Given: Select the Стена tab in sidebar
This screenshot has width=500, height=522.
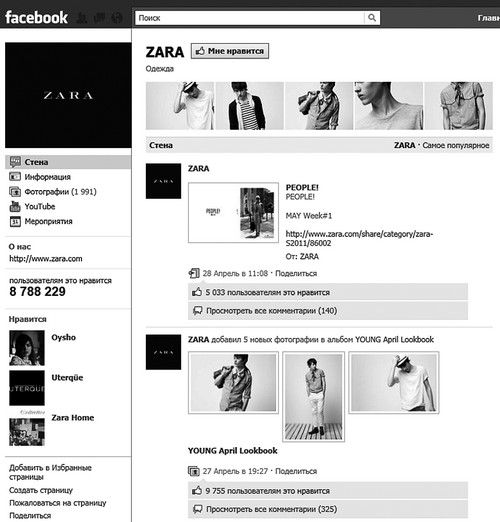Looking at the screenshot, I should point(68,162).
